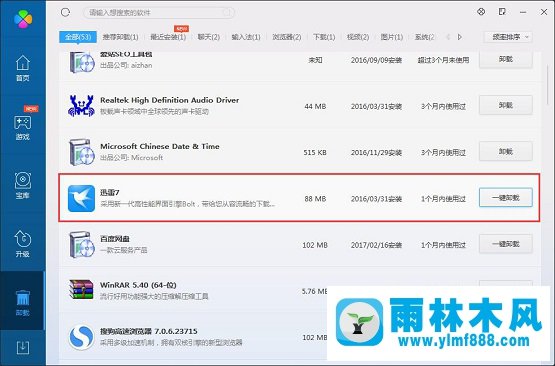Click the 百度网盘 installer icon
This screenshot has width=555, height=366.
[x=81, y=245]
